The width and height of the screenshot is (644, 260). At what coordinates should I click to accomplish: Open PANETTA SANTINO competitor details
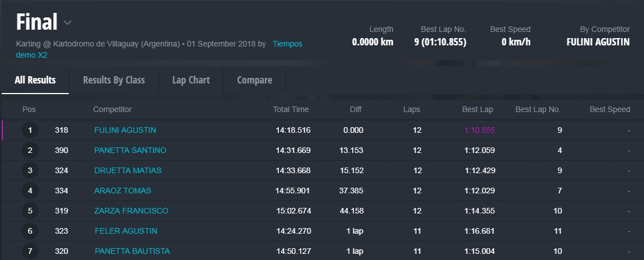point(130,150)
